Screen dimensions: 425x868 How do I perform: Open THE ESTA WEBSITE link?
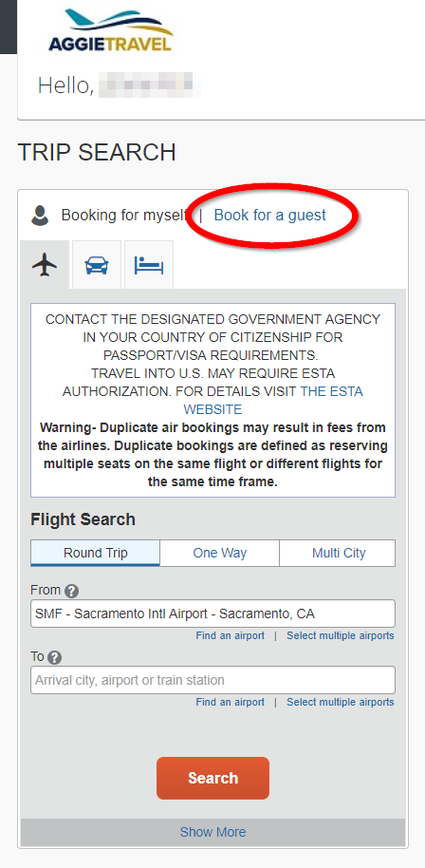[x=273, y=401]
